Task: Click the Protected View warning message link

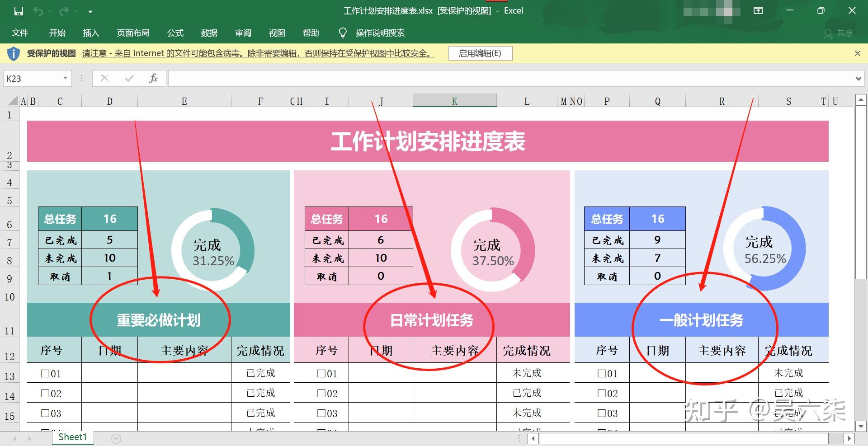Action: click(258, 53)
